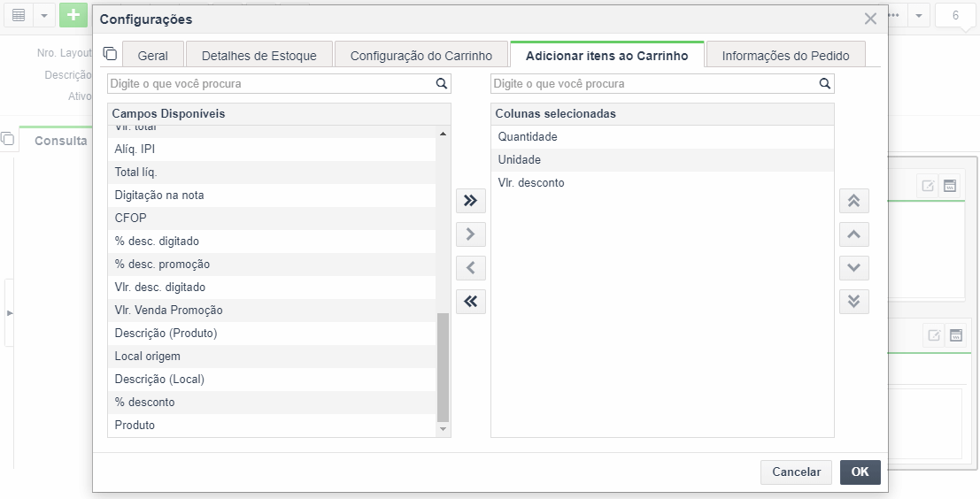980x499 pixels.
Task: Click the move all fields right button
Action: click(x=471, y=201)
